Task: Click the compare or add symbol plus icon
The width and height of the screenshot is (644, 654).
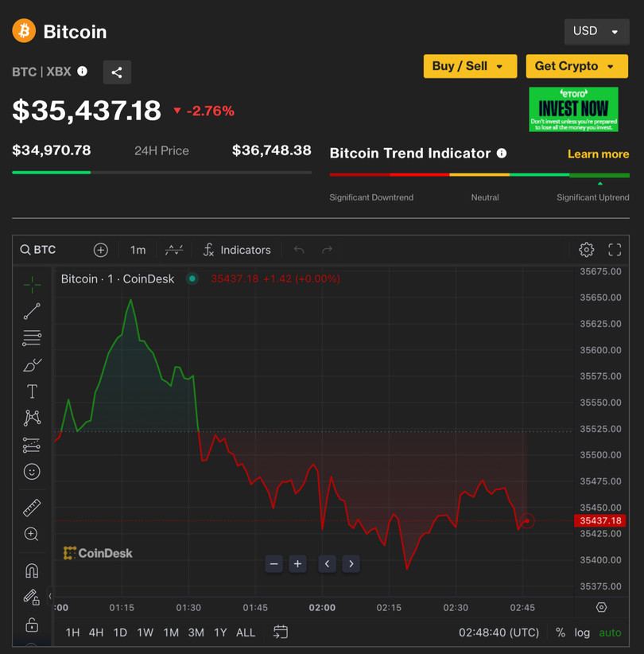Action: point(101,250)
